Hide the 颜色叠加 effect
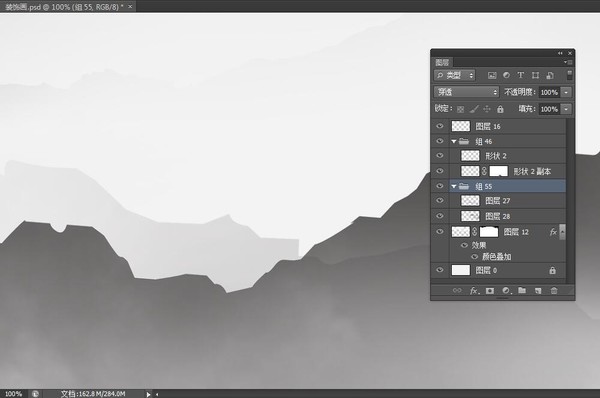600x398 pixels. coord(474,257)
